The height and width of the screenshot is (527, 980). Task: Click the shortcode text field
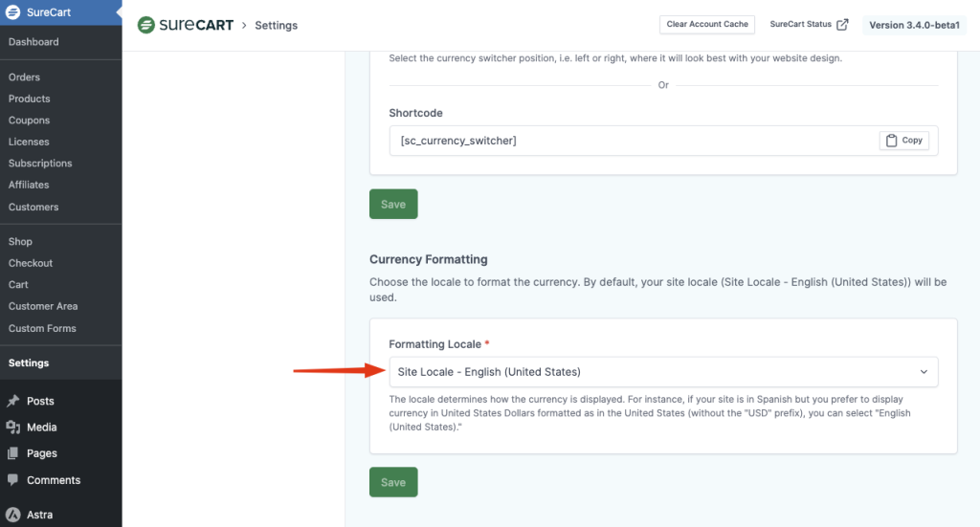632,141
